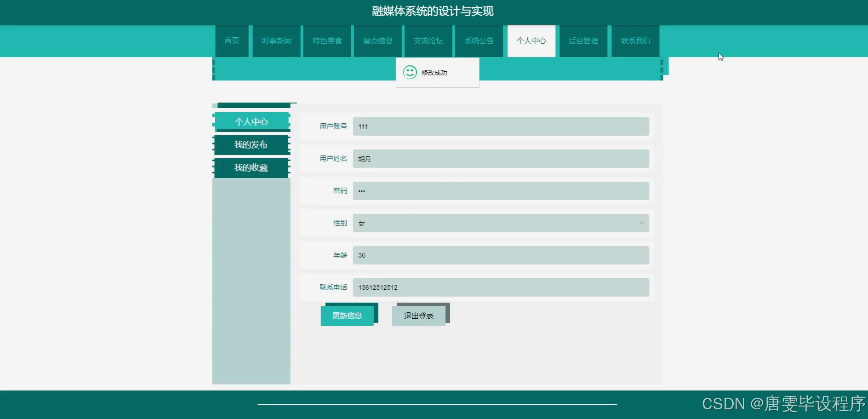Open the 景点信息 menu item
Image resolution: width=868 pixels, height=419 pixels.
coord(377,40)
